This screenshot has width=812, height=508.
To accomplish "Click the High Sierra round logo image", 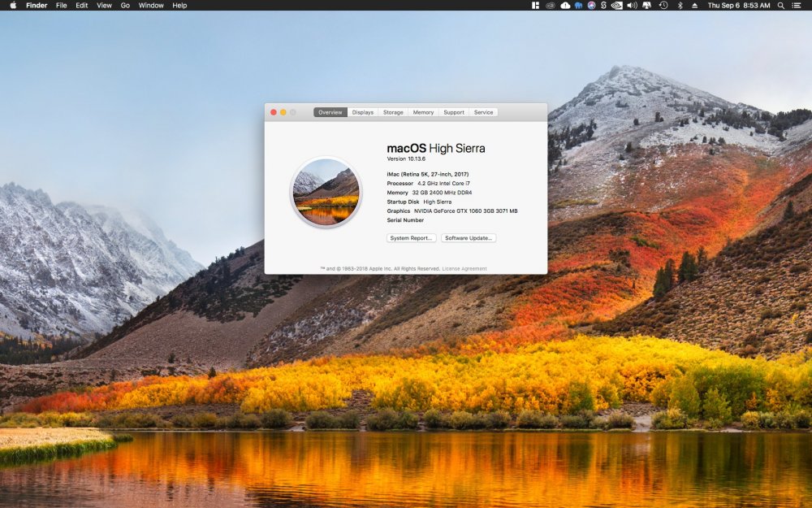I will click(326, 192).
